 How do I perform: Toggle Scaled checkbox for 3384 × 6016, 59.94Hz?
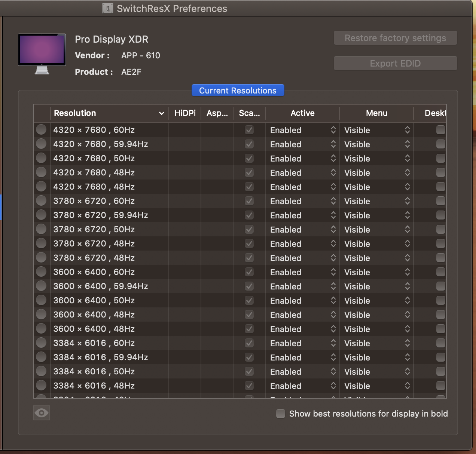click(249, 357)
